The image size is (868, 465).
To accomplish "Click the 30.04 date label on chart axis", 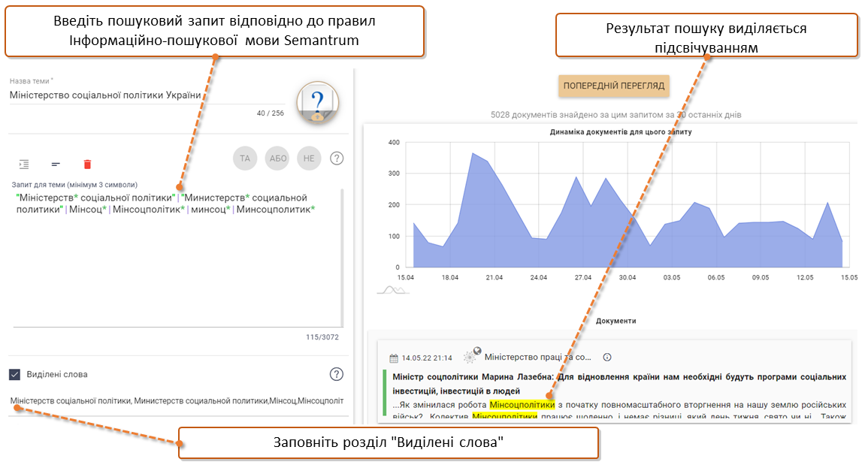I will [628, 277].
